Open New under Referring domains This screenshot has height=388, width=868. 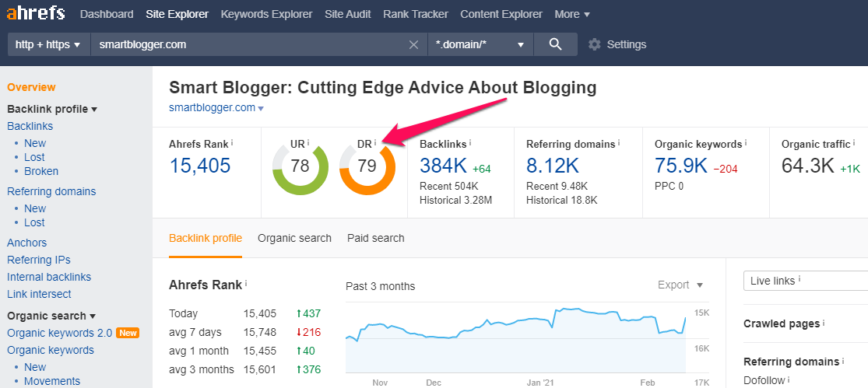35,208
